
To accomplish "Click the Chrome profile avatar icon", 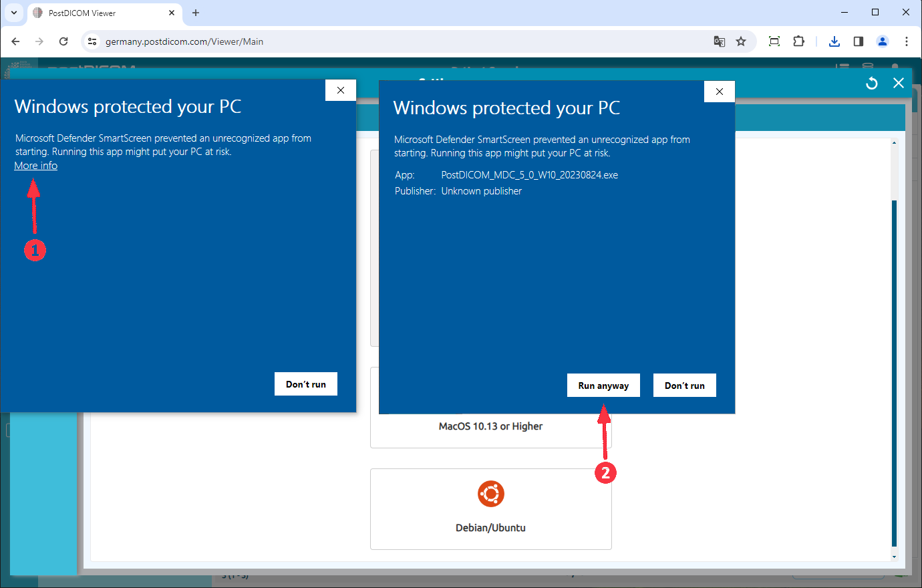I will point(883,41).
